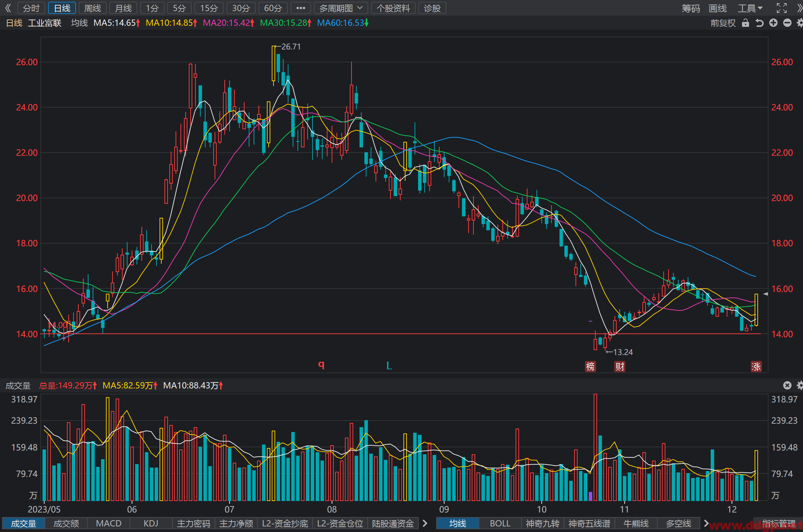Click MA60:16.53 legend value
Screen dimensions: 803x532
click(x=343, y=23)
